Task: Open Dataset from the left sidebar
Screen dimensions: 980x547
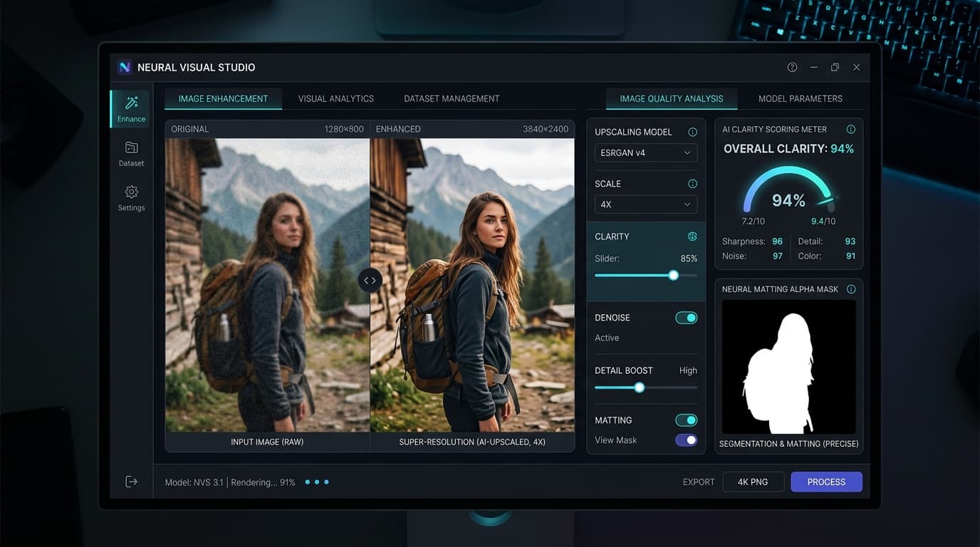Action: (x=131, y=153)
